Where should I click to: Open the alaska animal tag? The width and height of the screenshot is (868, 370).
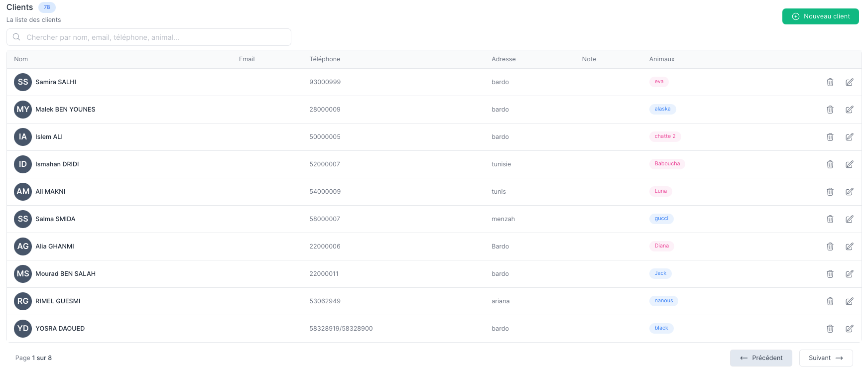(x=662, y=109)
